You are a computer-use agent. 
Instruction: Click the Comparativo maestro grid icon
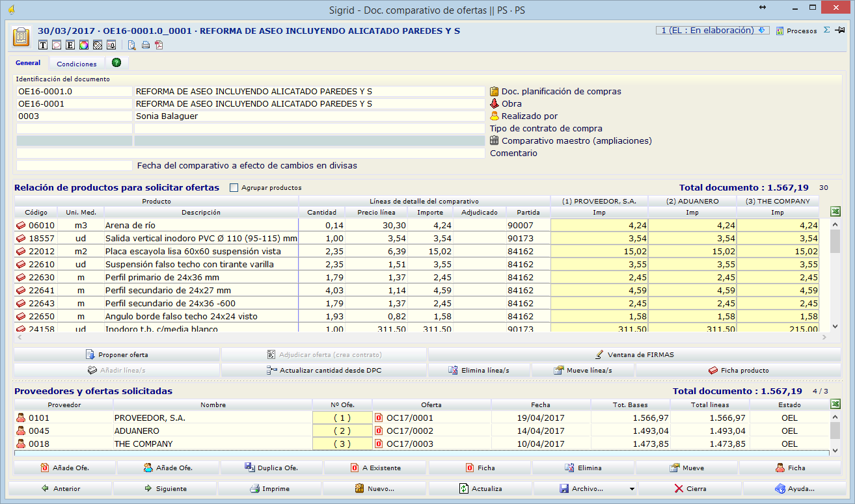(494, 140)
